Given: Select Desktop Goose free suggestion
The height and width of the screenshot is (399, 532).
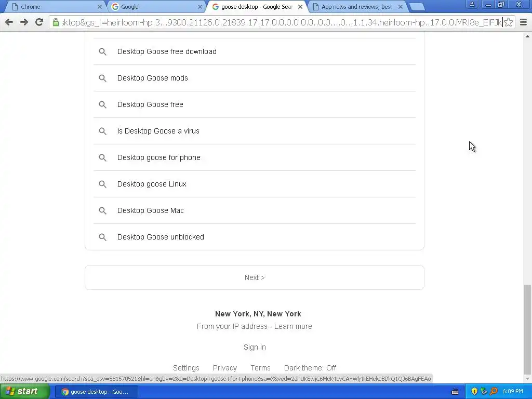Looking at the screenshot, I should point(255,104).
